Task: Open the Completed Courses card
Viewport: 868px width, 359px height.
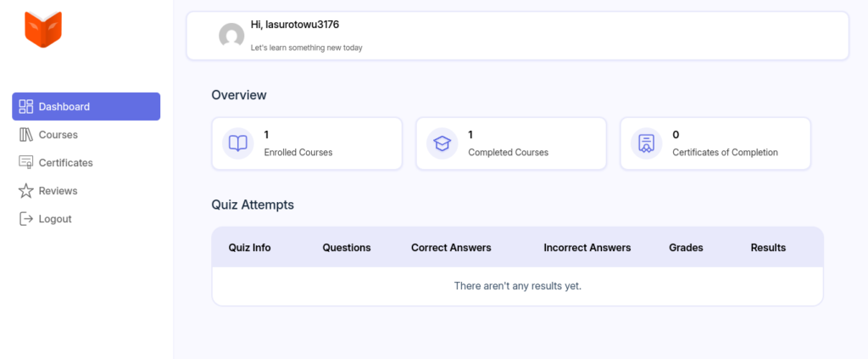Action: coord(511,143)
